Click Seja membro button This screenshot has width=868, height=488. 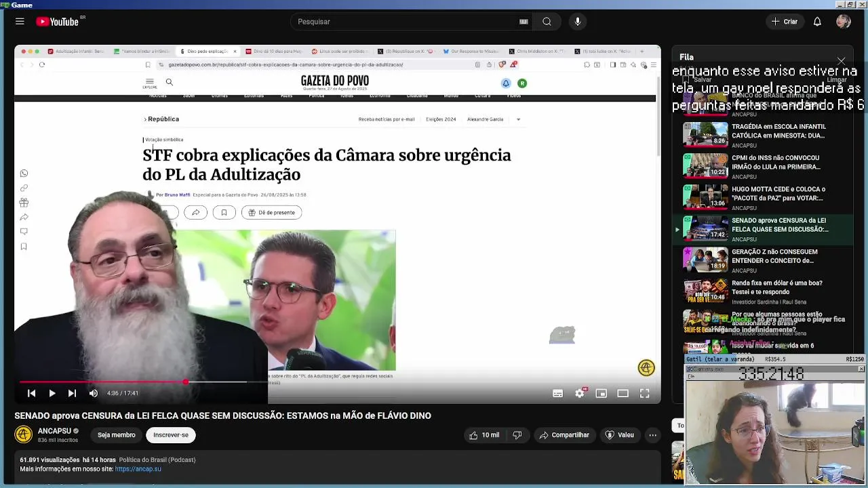(x=117, y=435)
